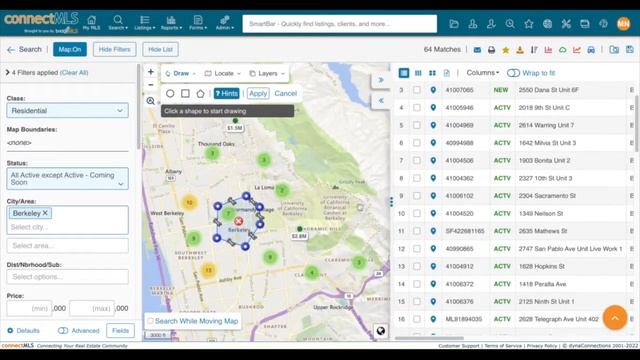640x360 pixels.
Task: Click the Hide Filters button
Action: pyautogui.click(x=115, y=49)
